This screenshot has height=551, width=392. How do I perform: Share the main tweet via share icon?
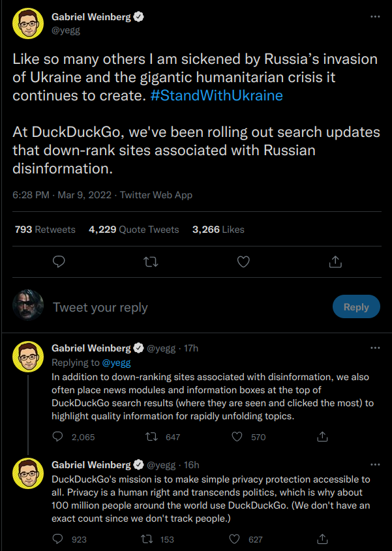pyautogui.click(x=335, y=261)
